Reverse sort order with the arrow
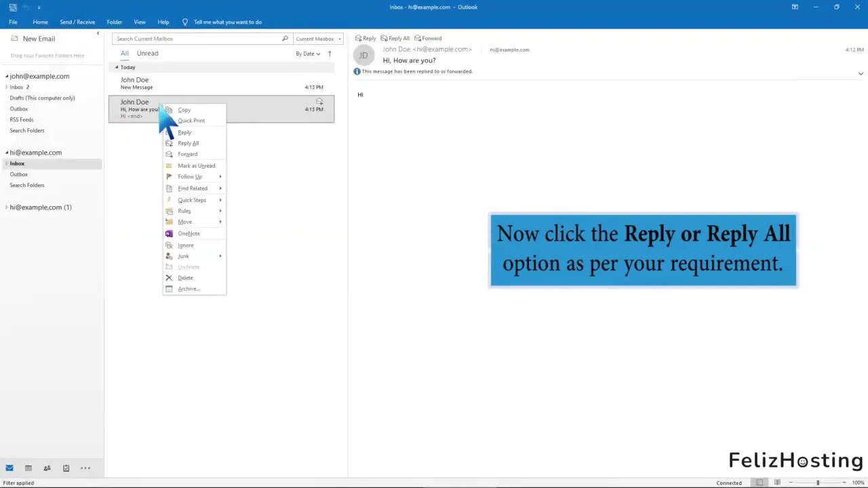The image size is (868, 488). [330, 54]
